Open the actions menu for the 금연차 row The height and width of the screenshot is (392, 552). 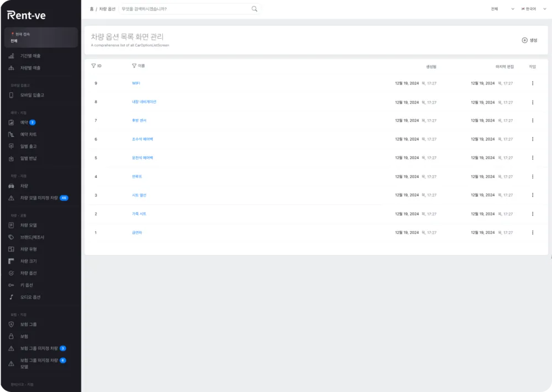(x=533, y=232)
